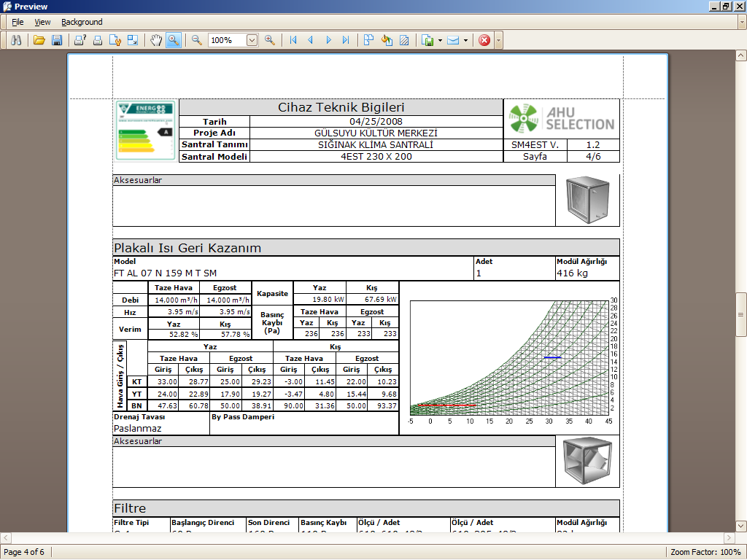Click the vertical scrollbar thumb
The width and height of the screenshot is (747, 560).
coord(741,315)
